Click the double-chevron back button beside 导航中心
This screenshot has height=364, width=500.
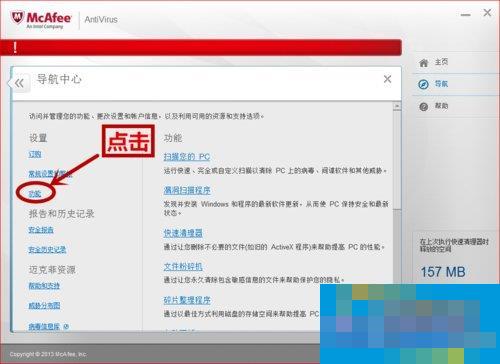point(19,83)
